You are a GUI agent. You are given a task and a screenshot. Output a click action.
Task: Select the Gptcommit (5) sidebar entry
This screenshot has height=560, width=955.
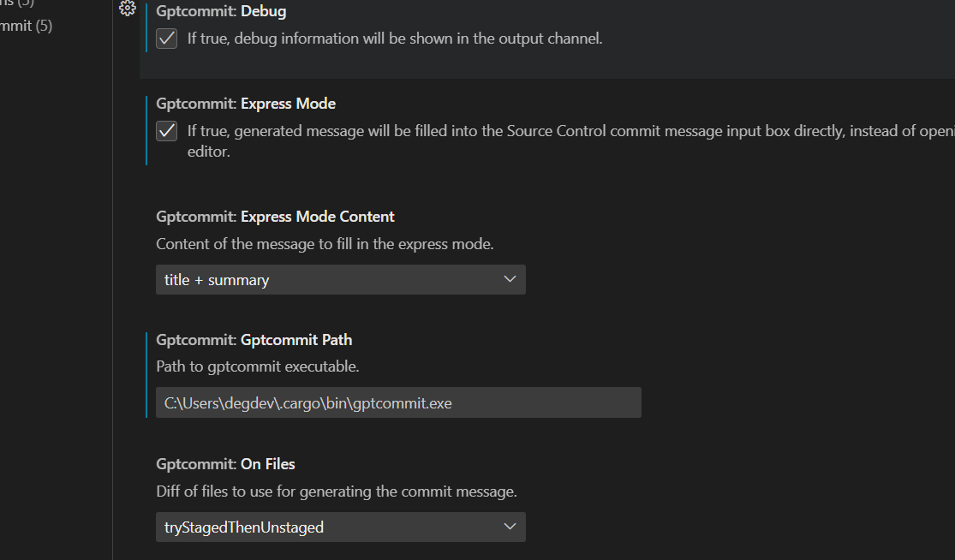pos(26,26)
